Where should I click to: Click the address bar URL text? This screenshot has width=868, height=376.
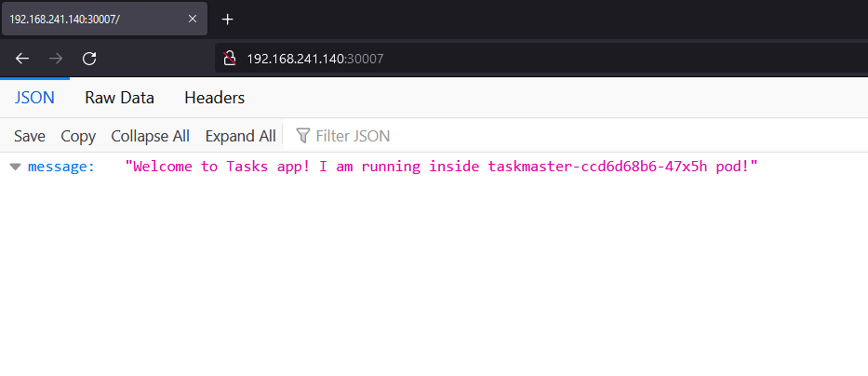click(x=315, y=59)
